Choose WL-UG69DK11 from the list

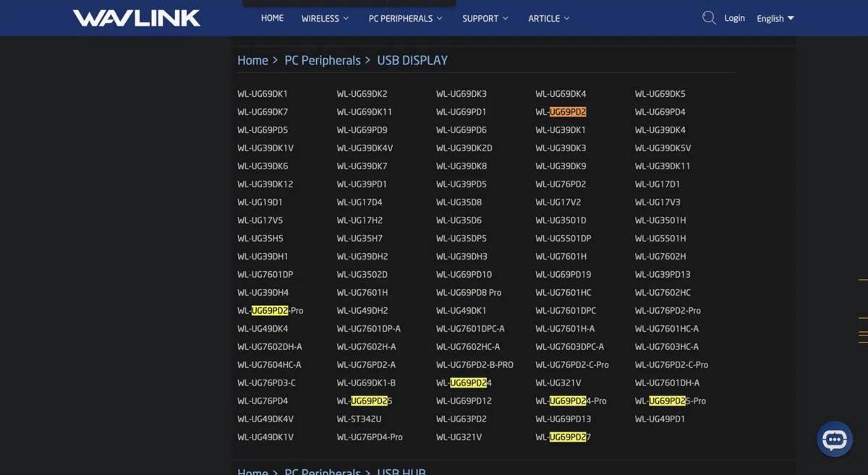point(365,112)
